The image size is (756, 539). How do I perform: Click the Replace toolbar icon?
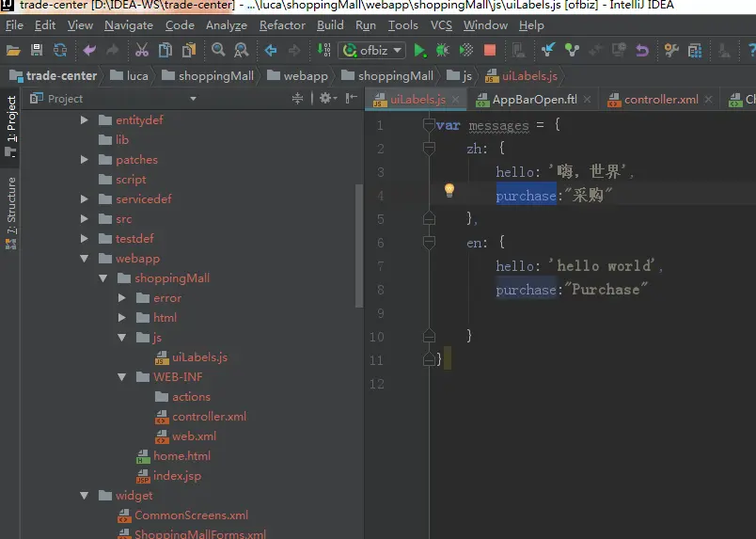(x=241, y=50)
